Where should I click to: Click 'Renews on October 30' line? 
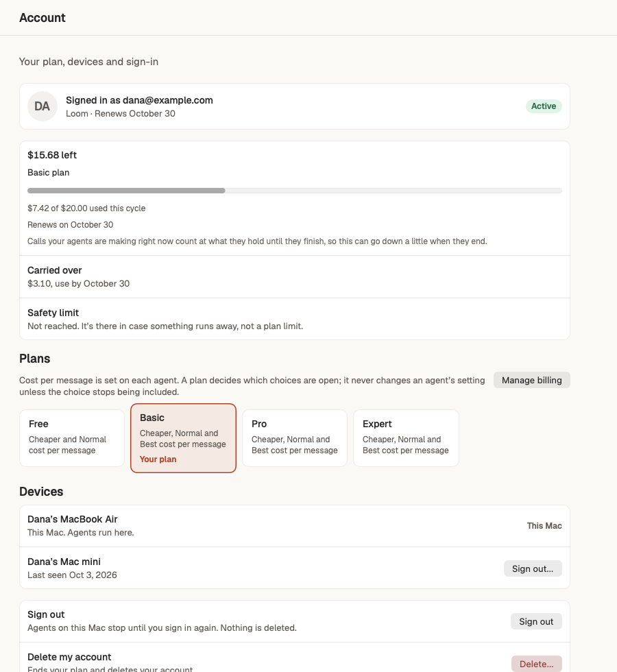coord(70,225)
